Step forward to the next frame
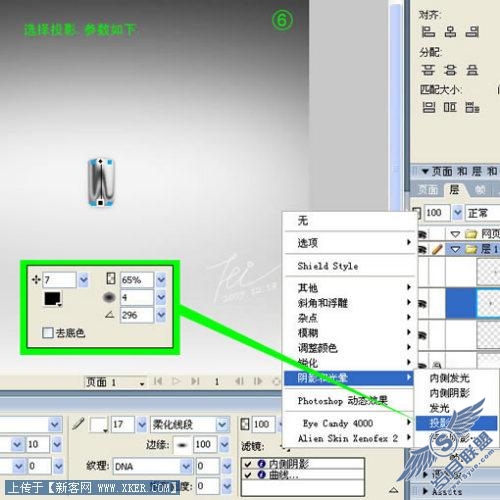 click(x=258, y=381)
